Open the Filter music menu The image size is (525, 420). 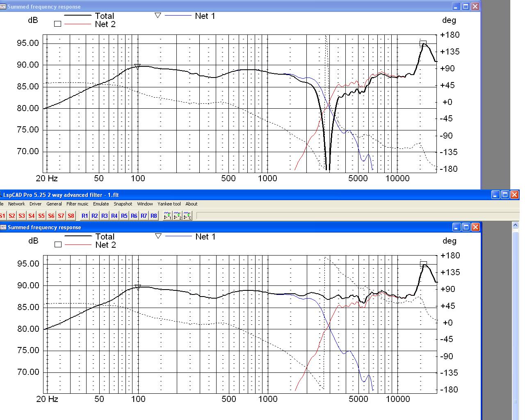click(x=78, y=204)
